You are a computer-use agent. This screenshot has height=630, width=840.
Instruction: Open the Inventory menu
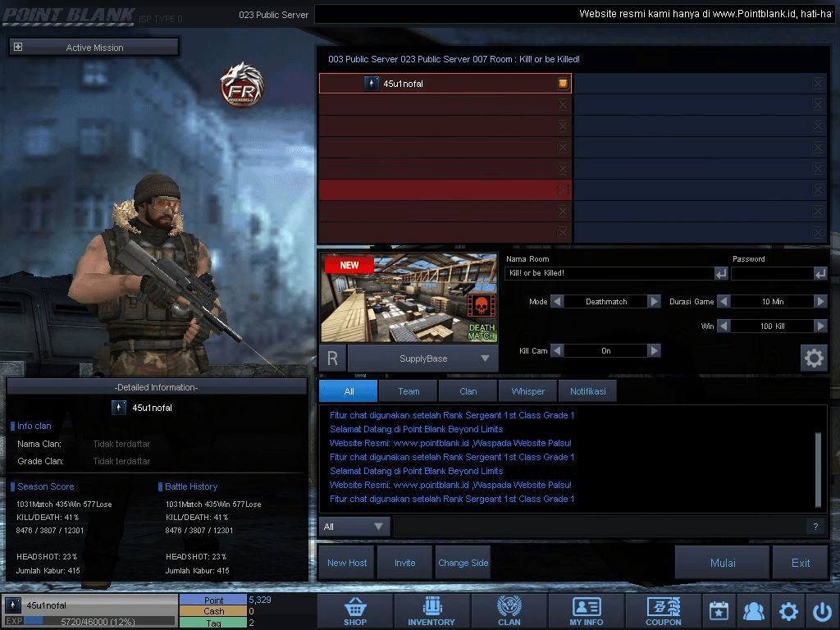(x=431, y=611)
